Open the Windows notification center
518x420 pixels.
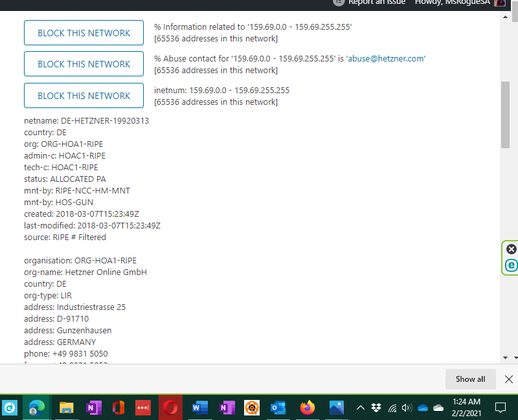(500, 407)
